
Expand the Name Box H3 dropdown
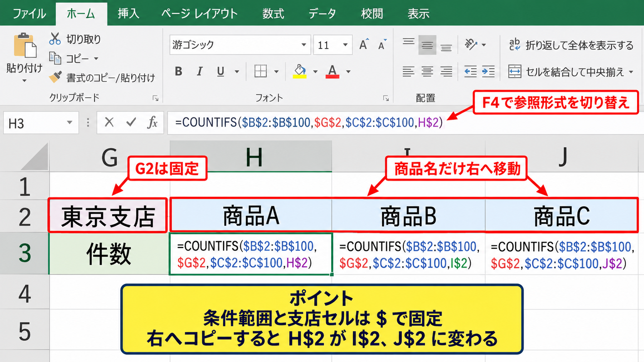(x=70, y=123)
